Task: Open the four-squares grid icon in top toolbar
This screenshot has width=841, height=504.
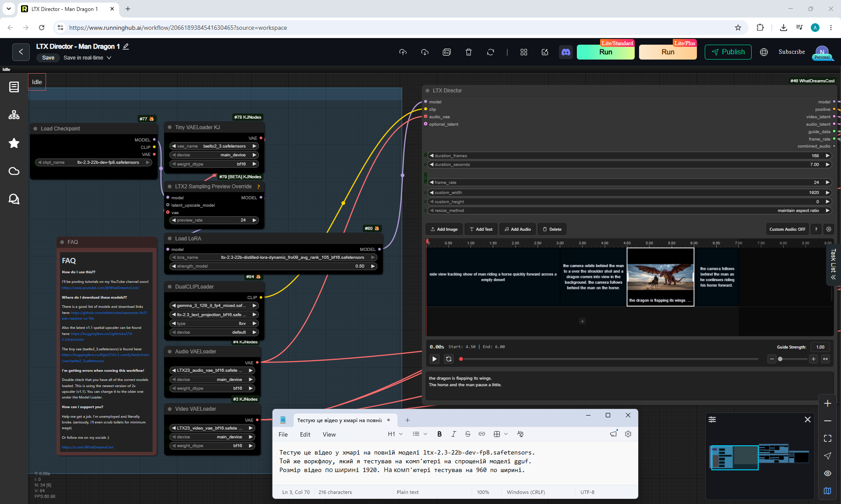Action: pos(524,52)
